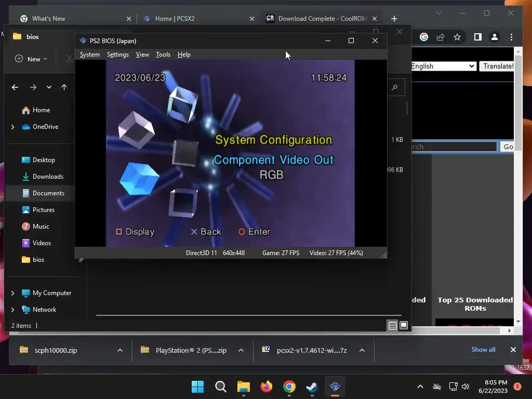Open pcsx2-v1.7.4612 7z download item
This screenshot has height=399, width=532.
(312, 350)
